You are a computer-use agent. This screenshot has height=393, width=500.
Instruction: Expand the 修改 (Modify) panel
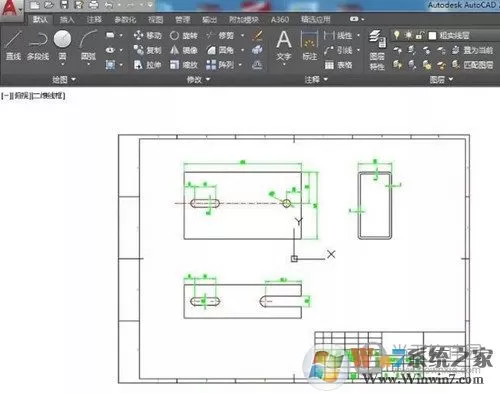pos(198,79)
